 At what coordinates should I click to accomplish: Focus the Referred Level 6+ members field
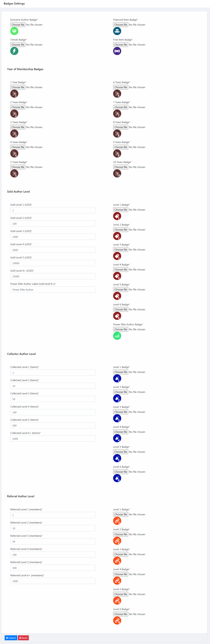coord(53,581)
